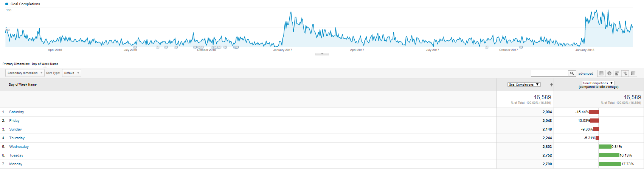Open the Wednesday row link
644x169 pixels.
[x=19, y=147]
